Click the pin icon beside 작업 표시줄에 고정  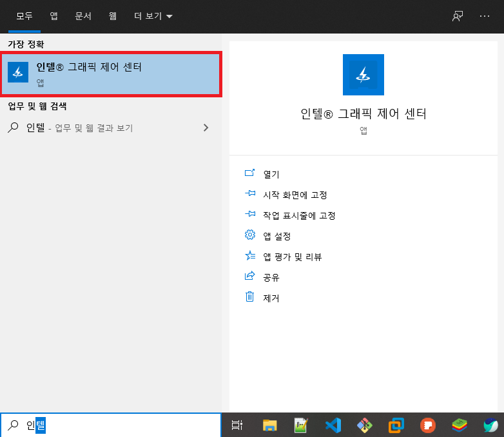click(x=250, y=214)
